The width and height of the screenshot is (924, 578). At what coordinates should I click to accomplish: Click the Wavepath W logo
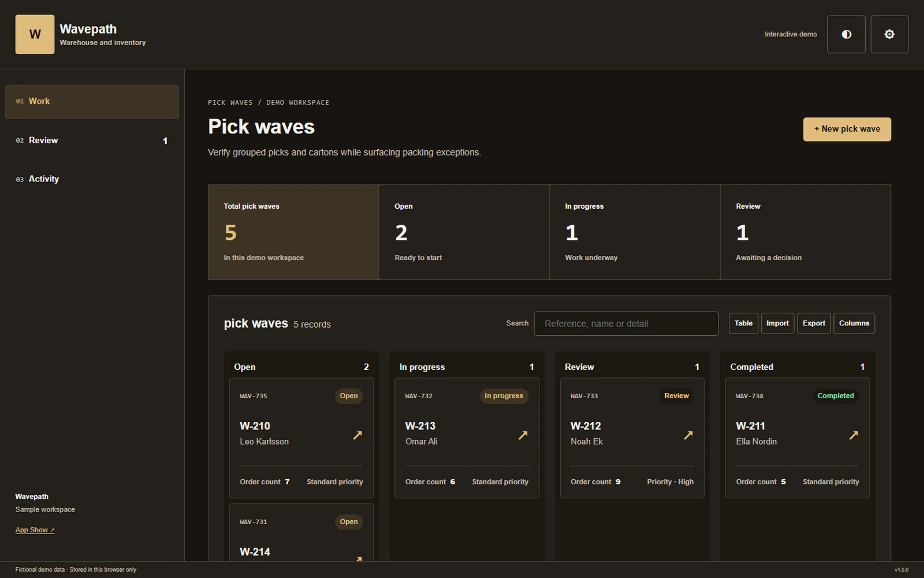point(35,34)
